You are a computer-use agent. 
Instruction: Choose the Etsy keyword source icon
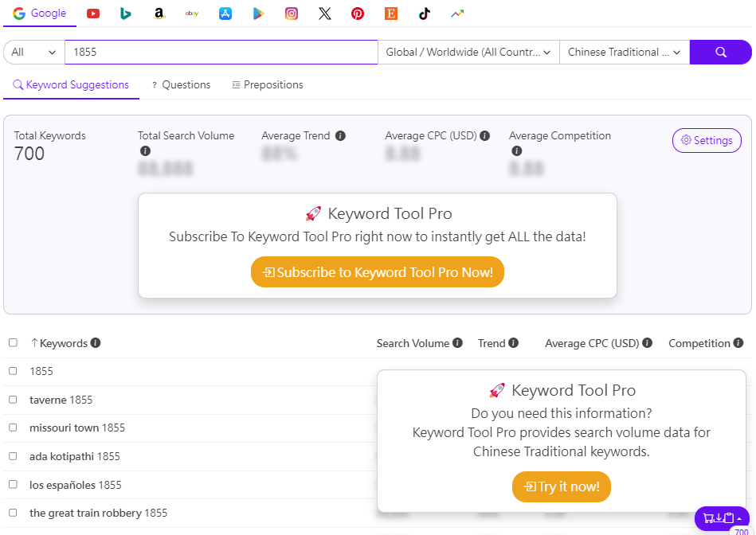pyautogui.click(x=391, y=14)
